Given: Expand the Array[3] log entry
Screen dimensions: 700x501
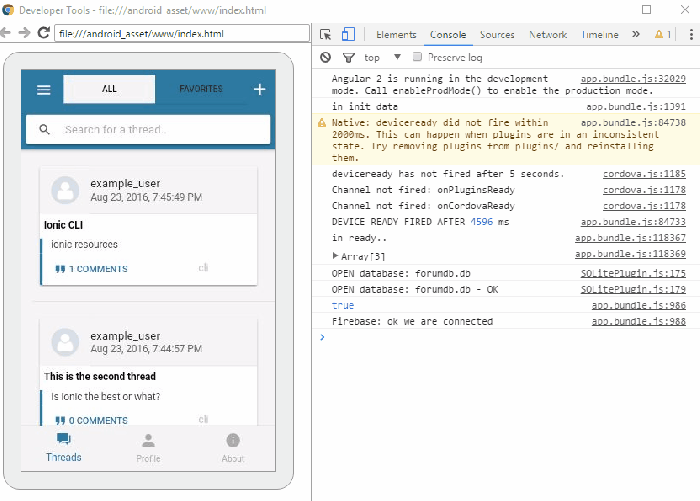Looking at the screenshot, I should click(x=335, y=256).
